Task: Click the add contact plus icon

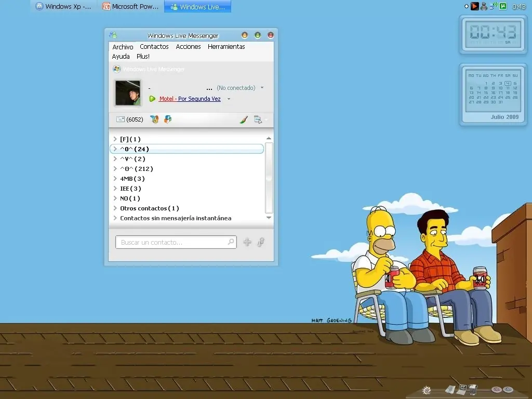Action: pyautogui.click(x=247, y=242)
